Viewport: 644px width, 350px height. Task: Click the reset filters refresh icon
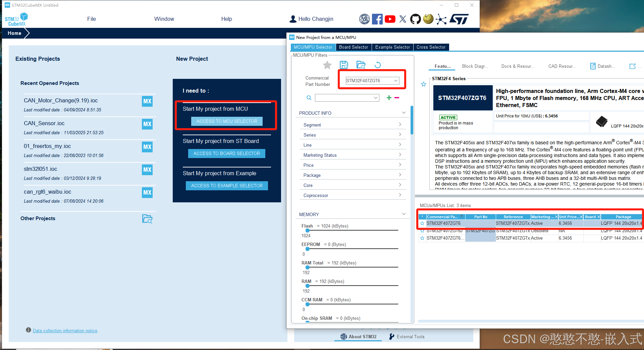tap(378, 65)
